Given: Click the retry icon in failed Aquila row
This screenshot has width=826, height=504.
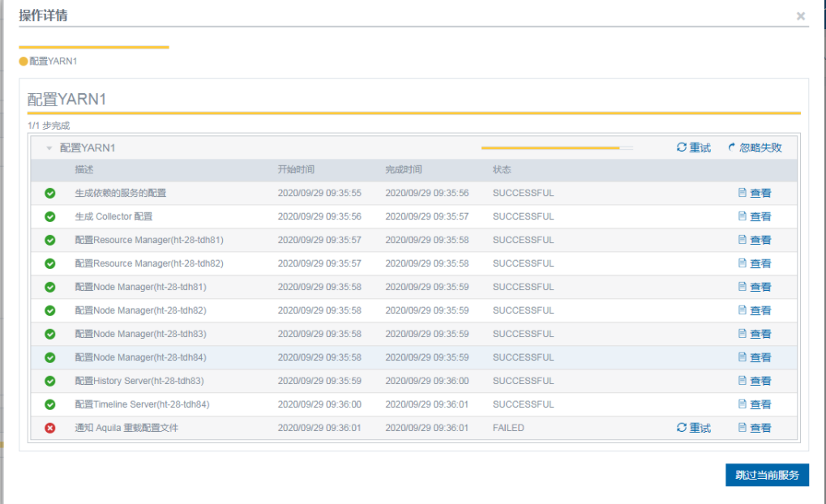Looking at the screenshot, I should tap(682, 428).
